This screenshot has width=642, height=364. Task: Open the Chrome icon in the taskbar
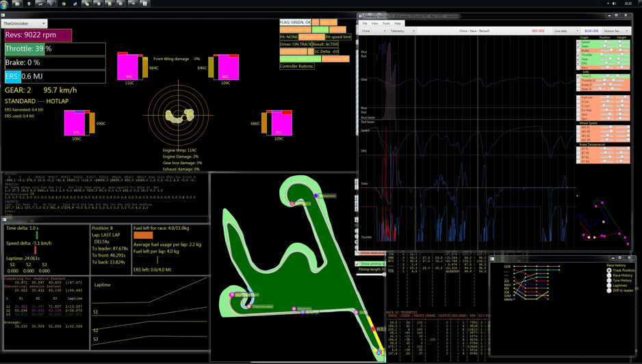pyautogui.click(x=64, y=4)
